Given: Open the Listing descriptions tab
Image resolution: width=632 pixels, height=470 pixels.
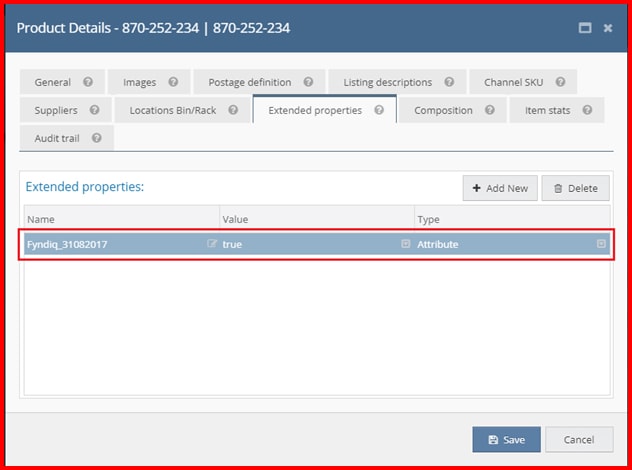Looking at the screenshot, I should [397, 82].
